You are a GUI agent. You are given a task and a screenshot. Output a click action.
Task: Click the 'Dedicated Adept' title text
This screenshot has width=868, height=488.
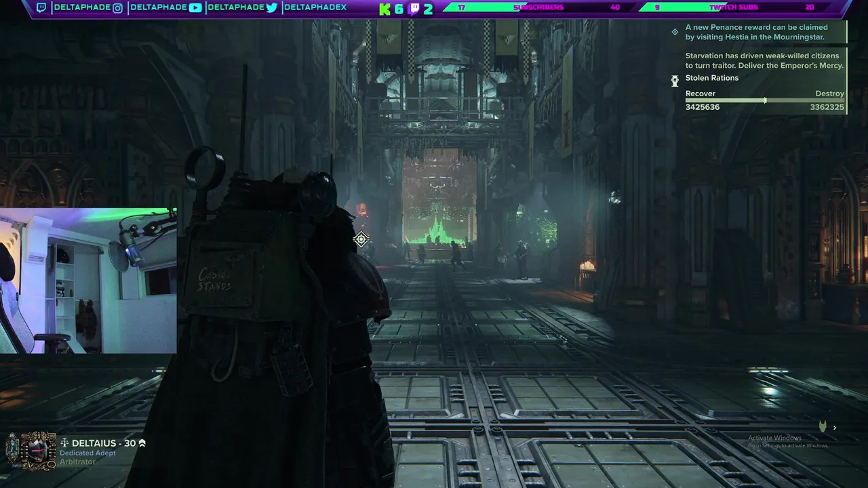click(87, 453)
